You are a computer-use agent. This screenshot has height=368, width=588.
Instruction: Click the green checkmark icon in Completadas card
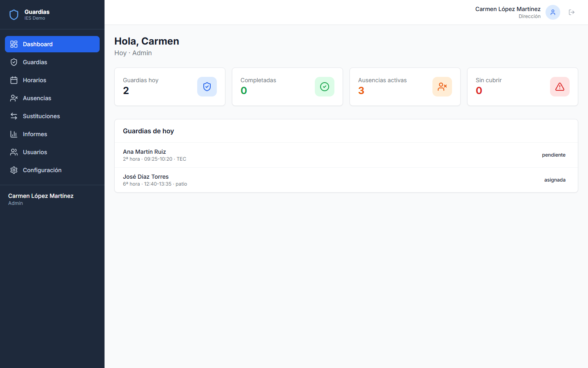click(325, 87)
